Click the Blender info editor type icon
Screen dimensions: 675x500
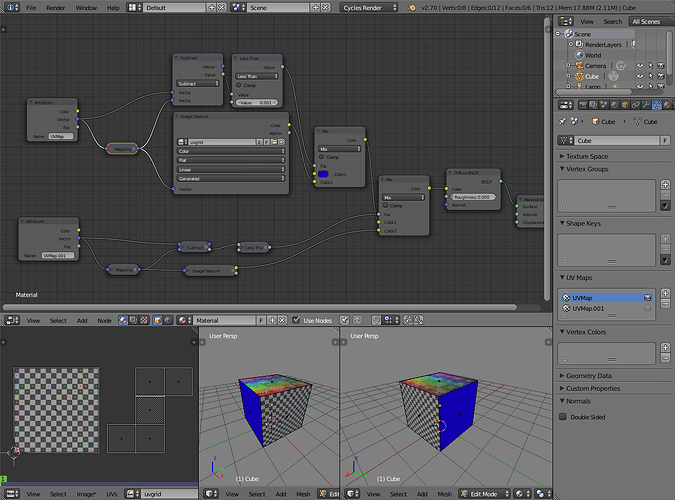12,7
